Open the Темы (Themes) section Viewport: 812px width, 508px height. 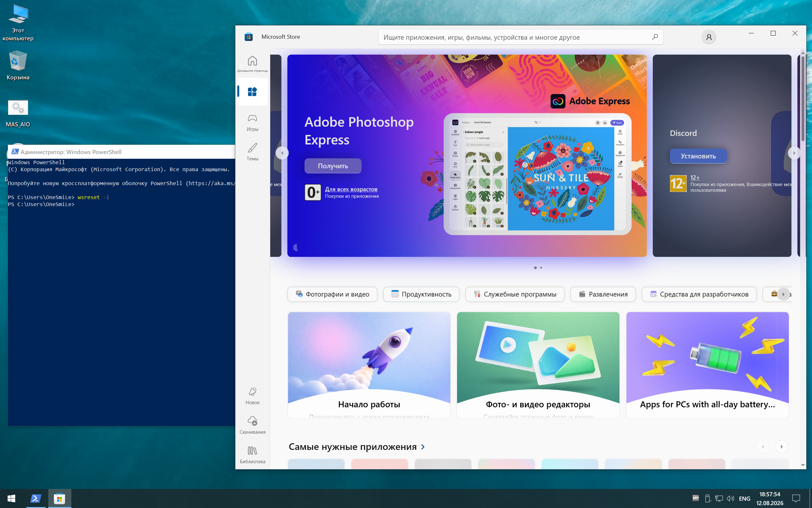tap(252, 152)
